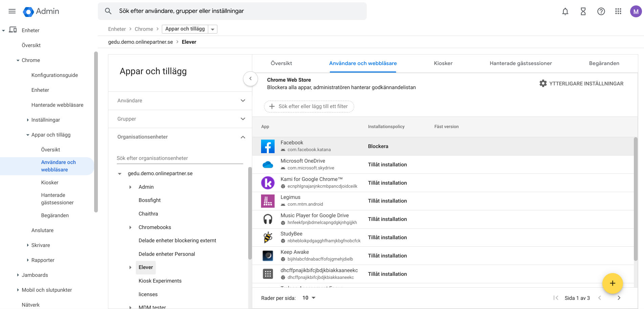Collapse the Chrome sidebar section

(x=18, y=60)
